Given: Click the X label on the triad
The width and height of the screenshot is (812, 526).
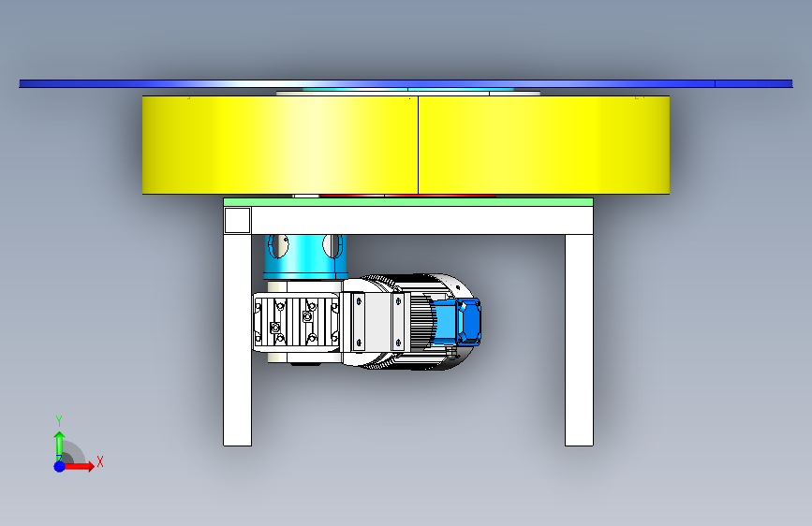Looking at the screenshot, I should 100,461.
